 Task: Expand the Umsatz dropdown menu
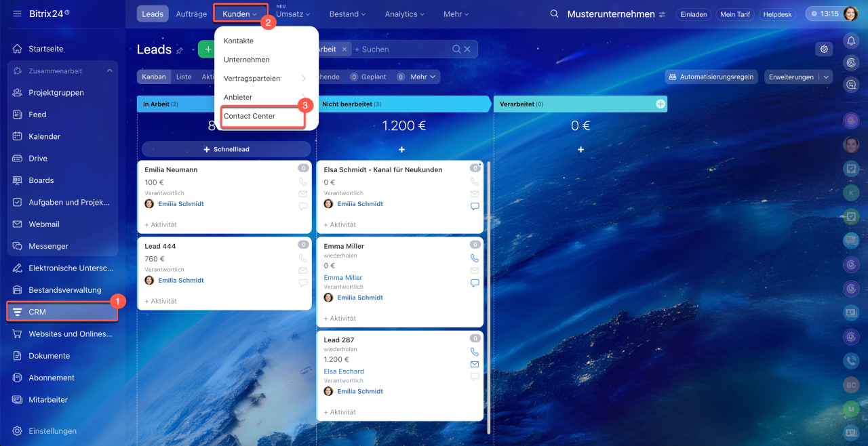click(x=293, y=14)
